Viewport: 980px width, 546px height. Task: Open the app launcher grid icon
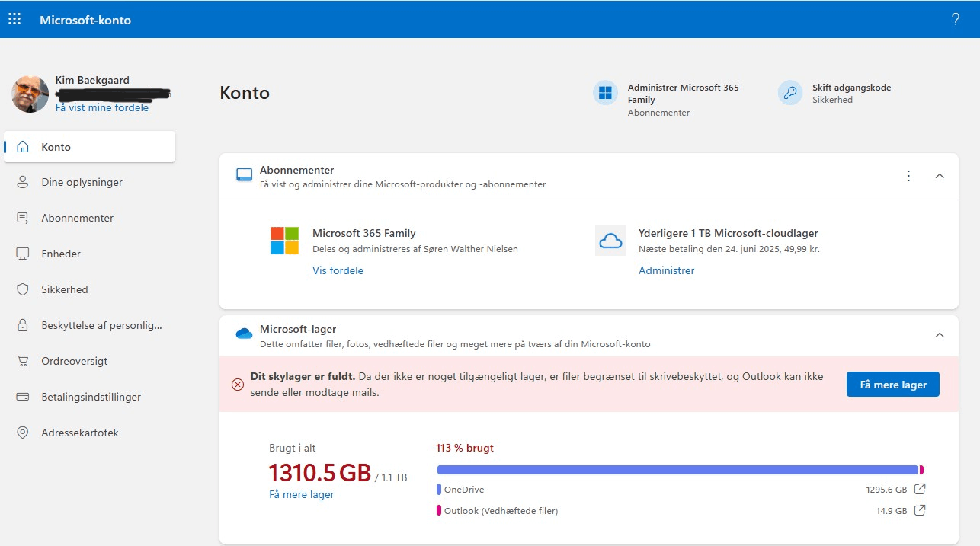[x=14, y=19]
